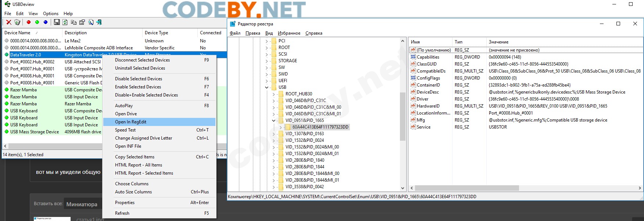Select the ROOT registry key
This screenshot has height=221, width=644.
coord(284,48)
